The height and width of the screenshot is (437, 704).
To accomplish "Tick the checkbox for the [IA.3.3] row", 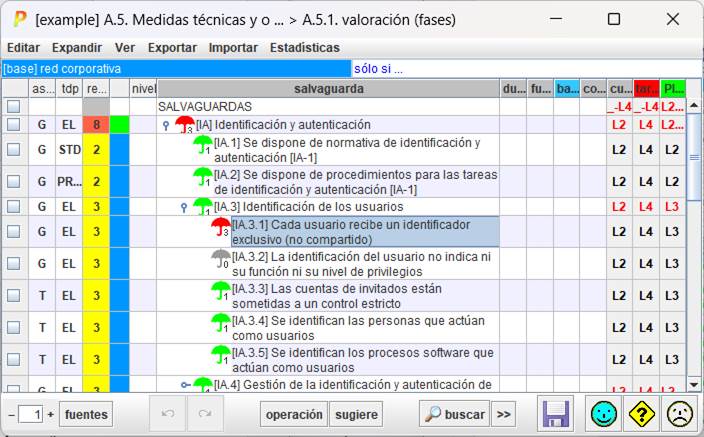I will point(13,296).
